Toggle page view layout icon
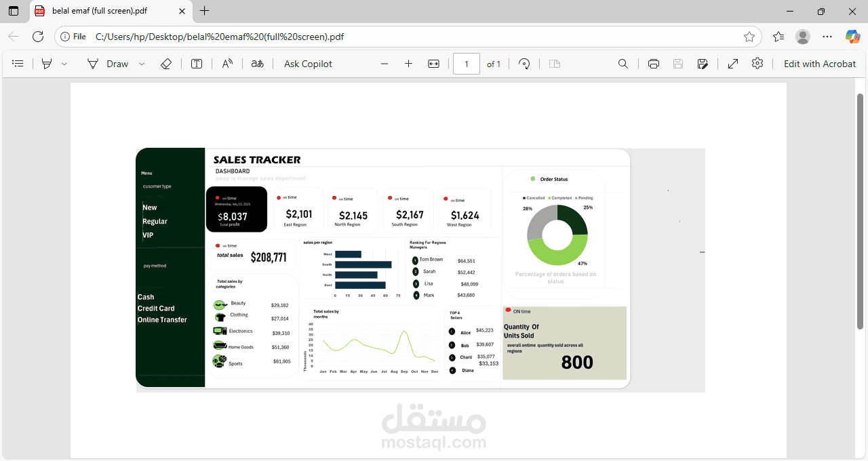 [555, 64]
